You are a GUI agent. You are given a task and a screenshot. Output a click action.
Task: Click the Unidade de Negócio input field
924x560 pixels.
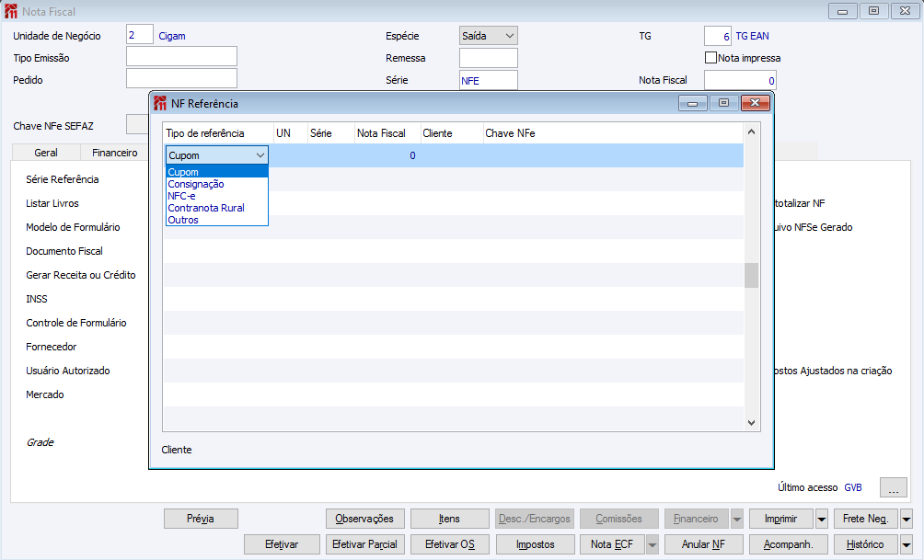point(140,35)
